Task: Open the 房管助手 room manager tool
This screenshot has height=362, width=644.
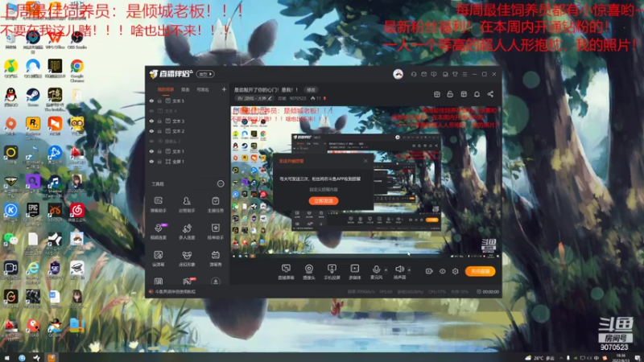Action: [x=187, y=204]
